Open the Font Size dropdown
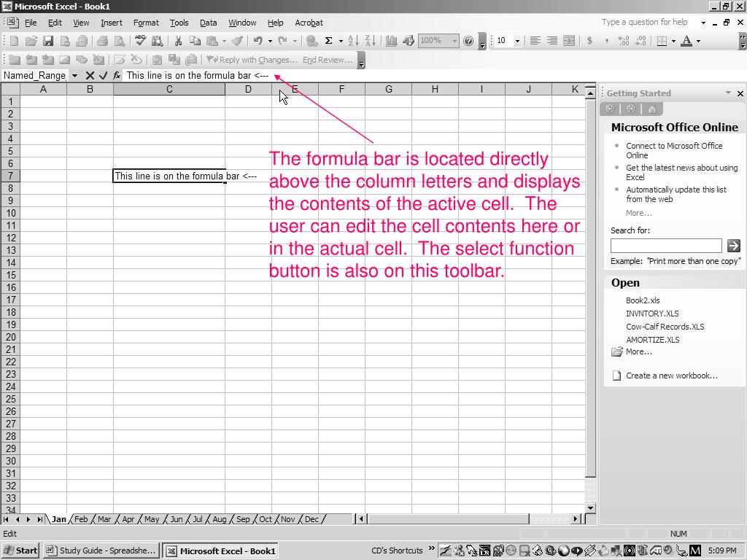The width and height of the screenshot is (747, 560). tap(517, 41)
